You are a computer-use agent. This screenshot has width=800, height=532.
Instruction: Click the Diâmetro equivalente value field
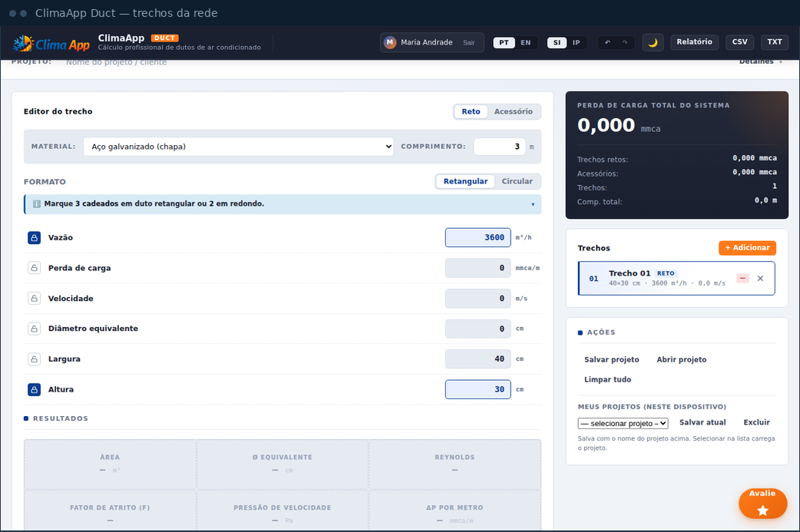click(478, 329)
